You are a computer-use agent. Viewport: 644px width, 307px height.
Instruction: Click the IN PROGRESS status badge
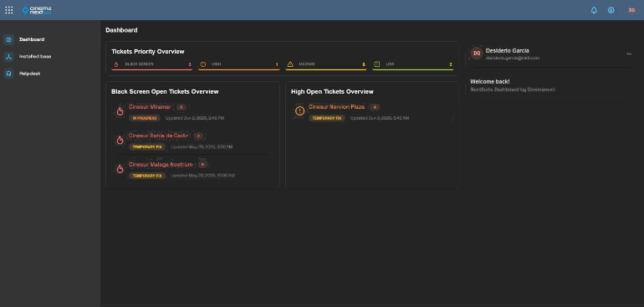click(145, 118)
